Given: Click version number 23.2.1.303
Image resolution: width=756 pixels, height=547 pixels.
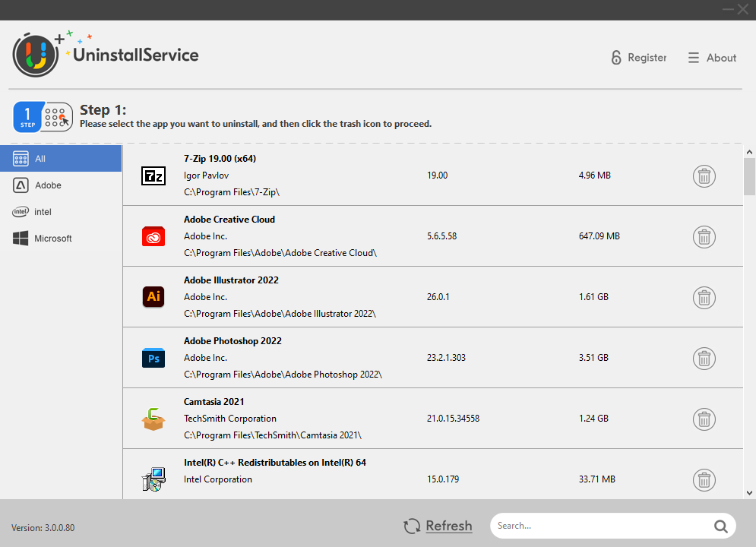Looking at the screenshot, I should coord(446,358).
